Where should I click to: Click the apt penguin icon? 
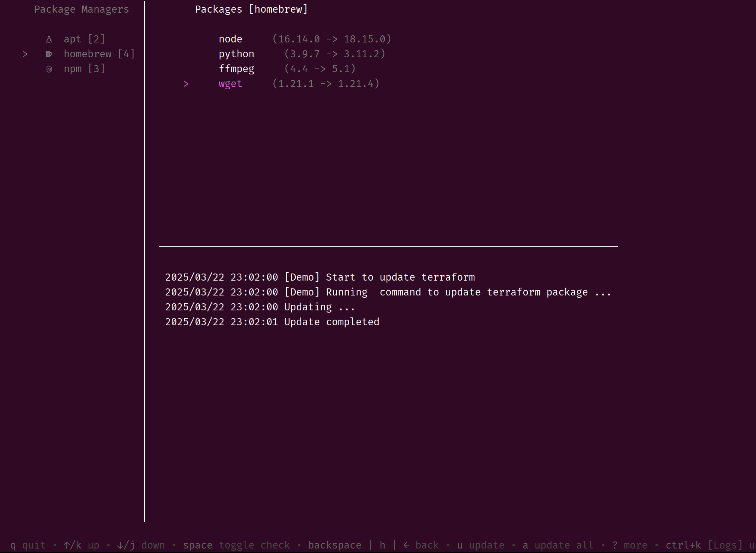(49, 39)
